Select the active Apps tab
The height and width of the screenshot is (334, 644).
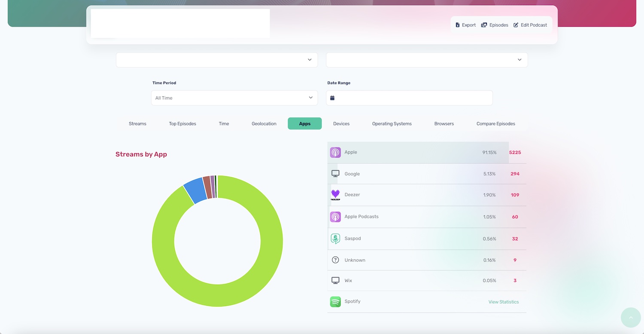[305, 124]
